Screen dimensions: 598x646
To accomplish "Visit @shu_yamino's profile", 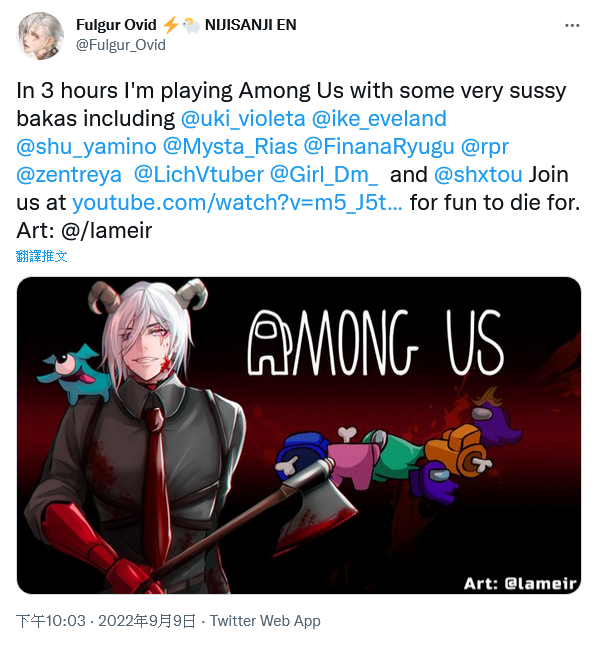I will coord(87,147).
